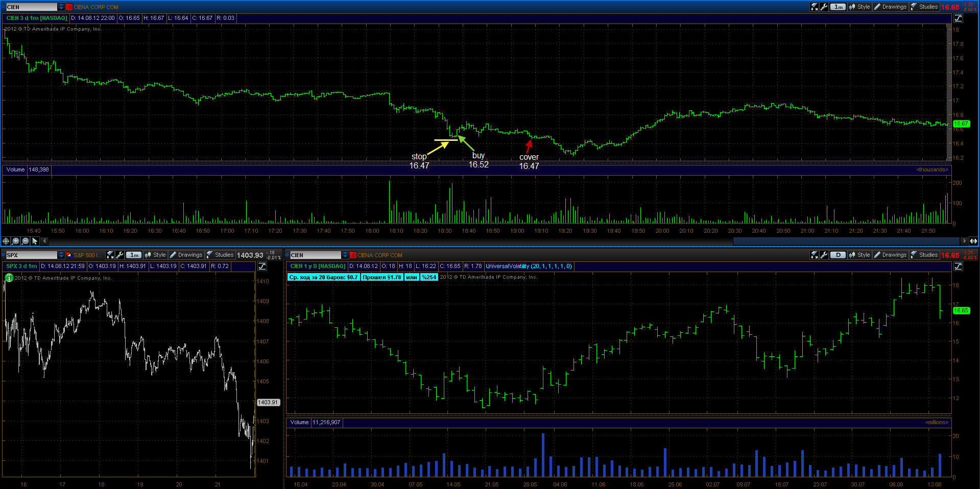Open Drawings menu in daily CIEN chart
Image resolution: width=980 pixels, height=489 pixels.
(x=890, y=255)
